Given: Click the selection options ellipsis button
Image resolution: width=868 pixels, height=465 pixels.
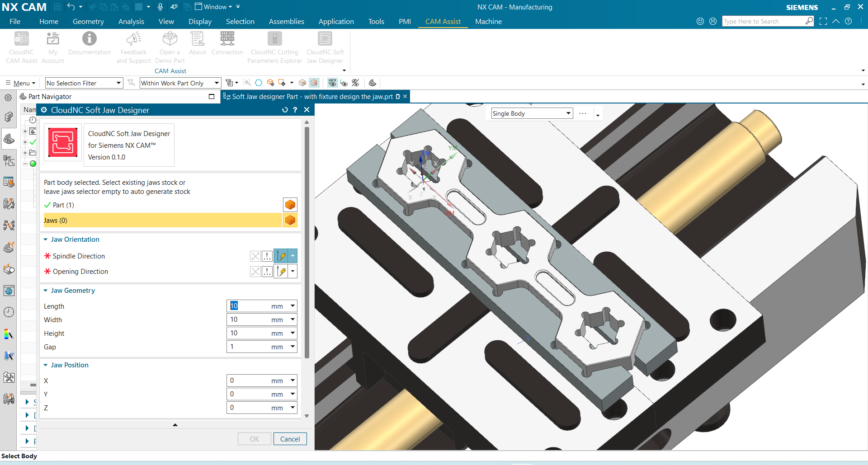Looking at the screenshot, I should (583, 113).
